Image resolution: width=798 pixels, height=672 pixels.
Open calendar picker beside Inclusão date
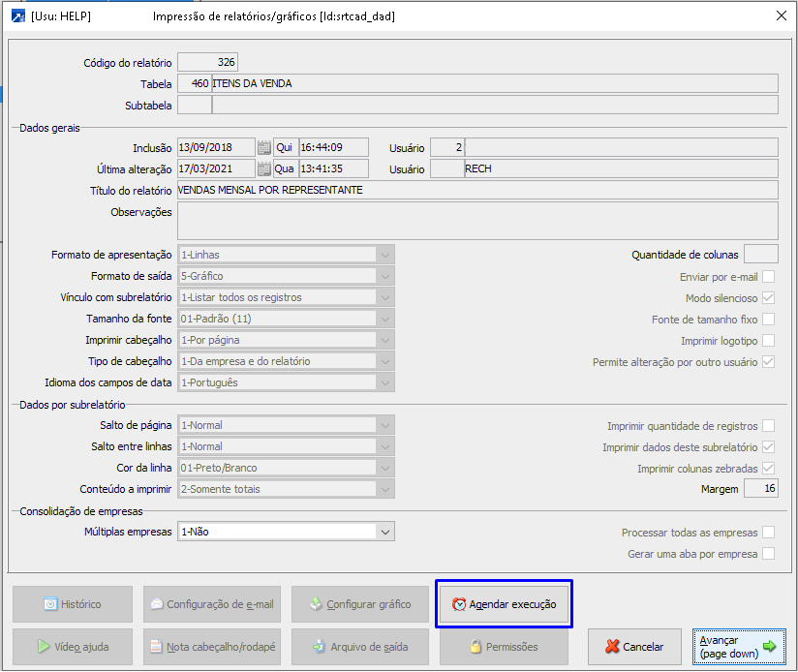pos(263,147)
